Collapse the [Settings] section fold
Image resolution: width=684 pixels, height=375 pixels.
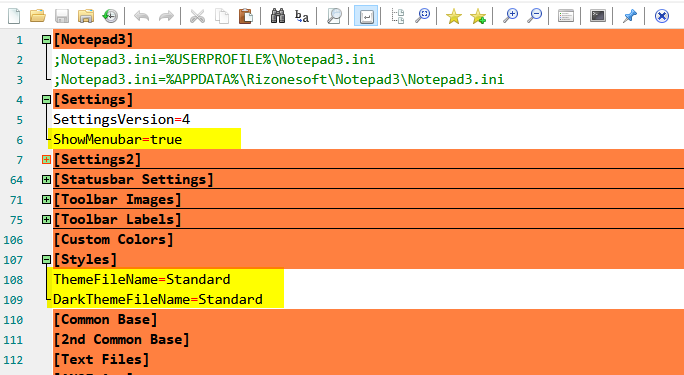coord(46,99)
